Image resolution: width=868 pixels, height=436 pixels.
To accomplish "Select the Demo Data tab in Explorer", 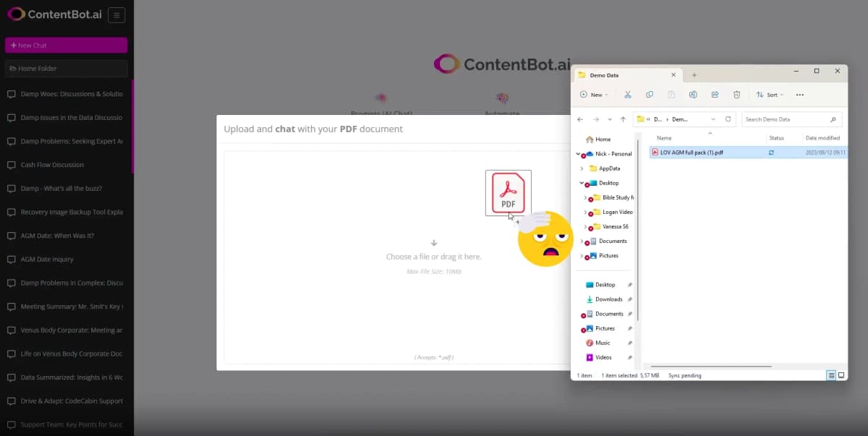I will tap(628, 75).
